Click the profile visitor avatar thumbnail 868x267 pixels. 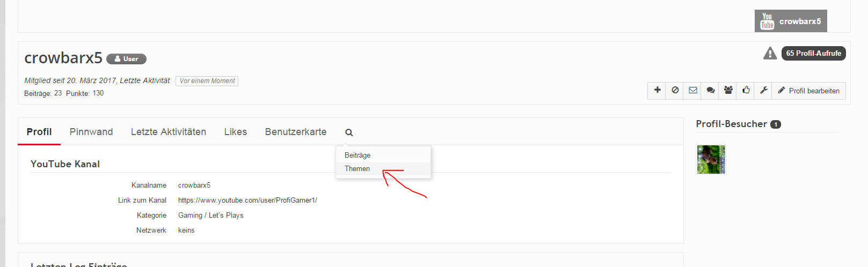711,159
